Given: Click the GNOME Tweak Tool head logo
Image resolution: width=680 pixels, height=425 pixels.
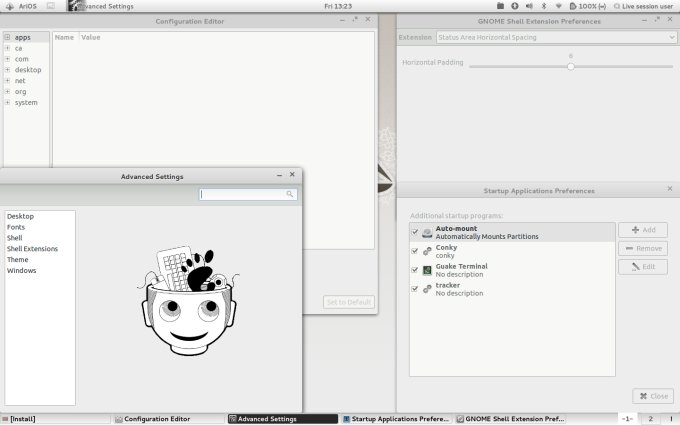Looking at the screenshot, I should click(189, 300).
